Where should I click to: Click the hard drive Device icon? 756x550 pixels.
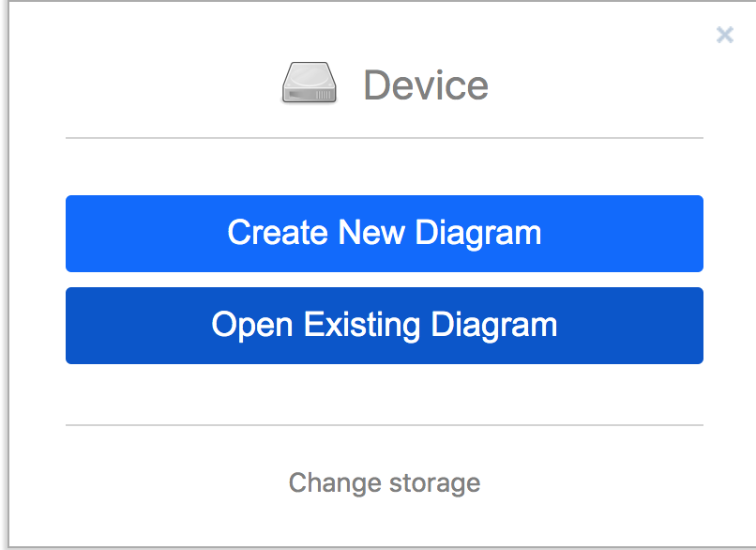309,83
